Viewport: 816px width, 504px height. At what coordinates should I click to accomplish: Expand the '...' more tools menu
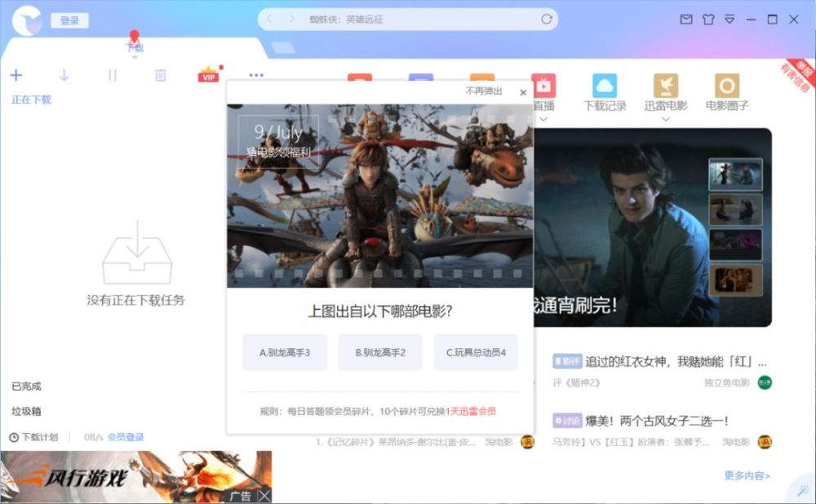click(255, 75)
